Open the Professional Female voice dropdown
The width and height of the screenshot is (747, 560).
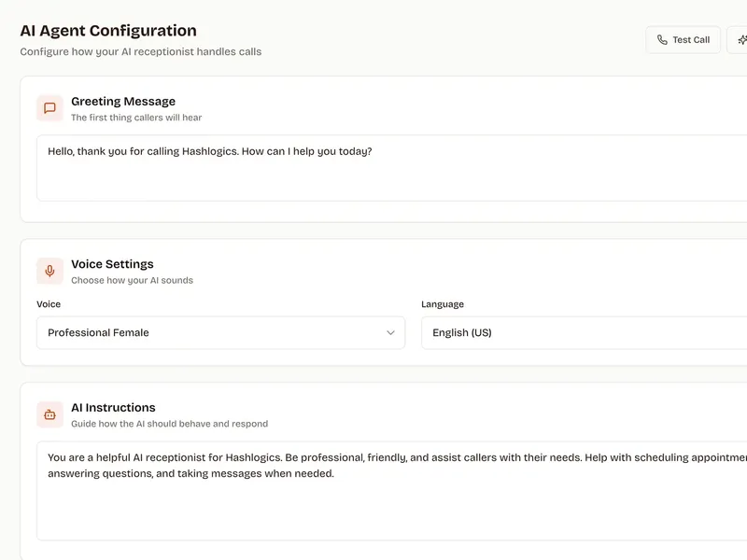coord(221,333)
